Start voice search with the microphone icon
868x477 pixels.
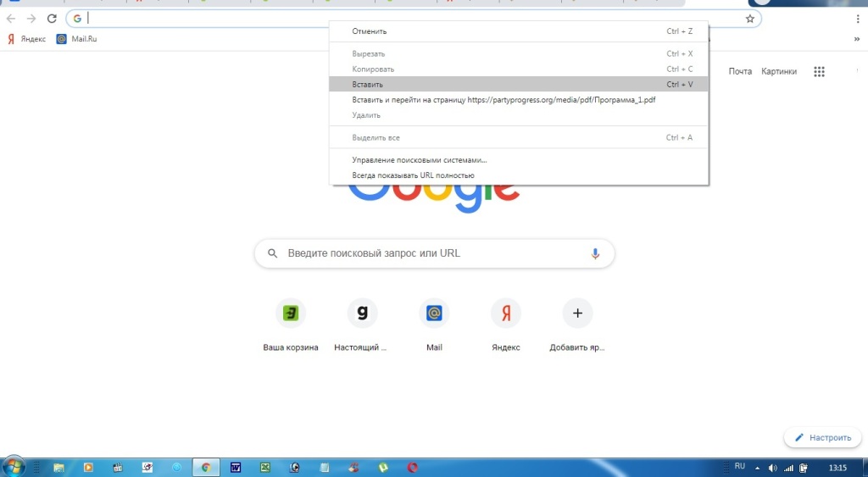point(595,253)
